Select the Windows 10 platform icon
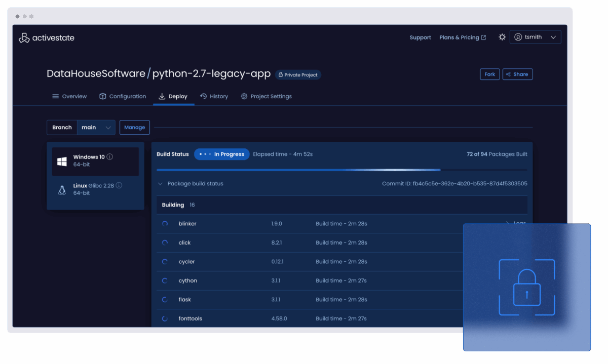 coord(62,161)
